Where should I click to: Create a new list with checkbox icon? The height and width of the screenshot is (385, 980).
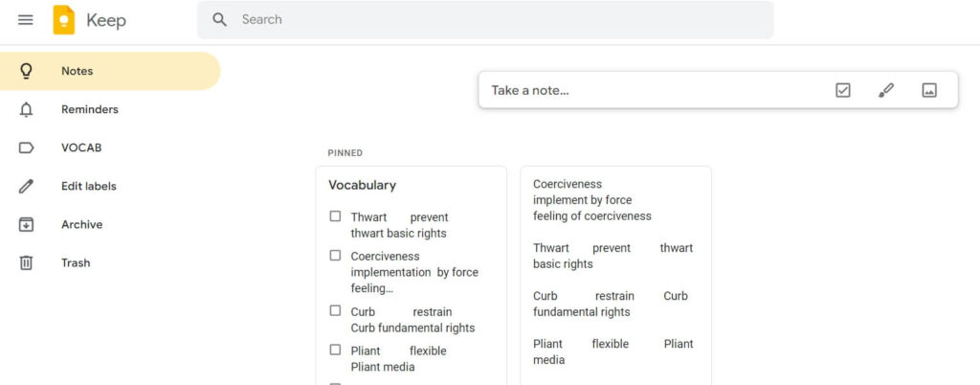click(x=842, y=90)
